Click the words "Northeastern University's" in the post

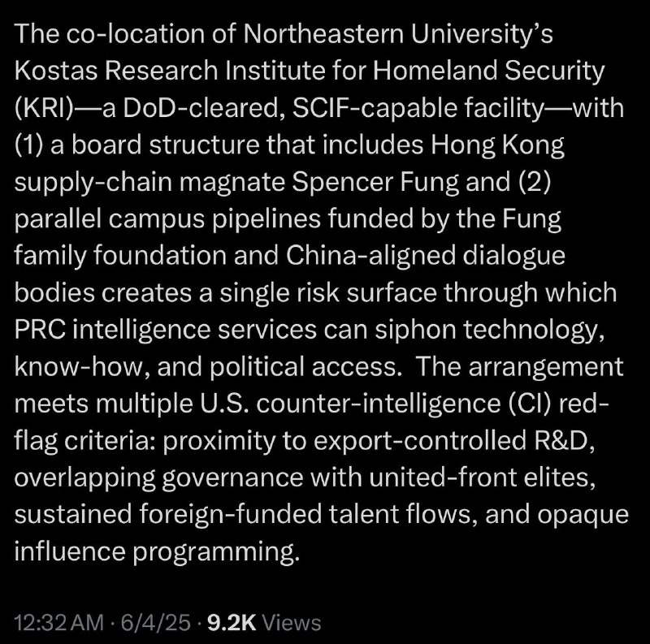pyautogui.click(x=398, y=34)
